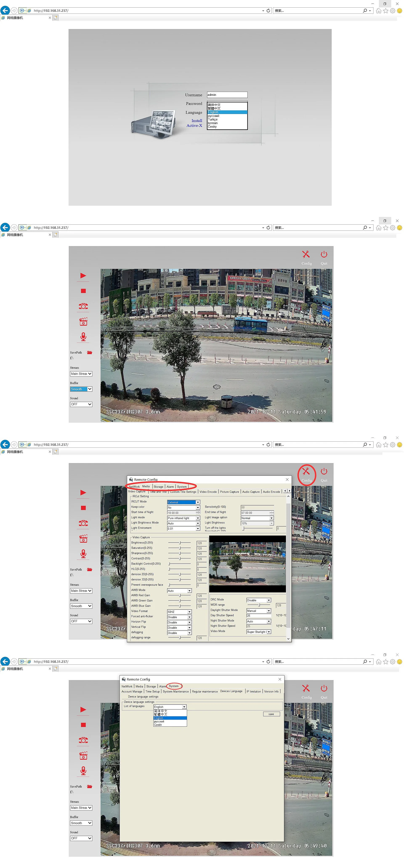Click the Username input field with admin

click(x=227, y=95)
